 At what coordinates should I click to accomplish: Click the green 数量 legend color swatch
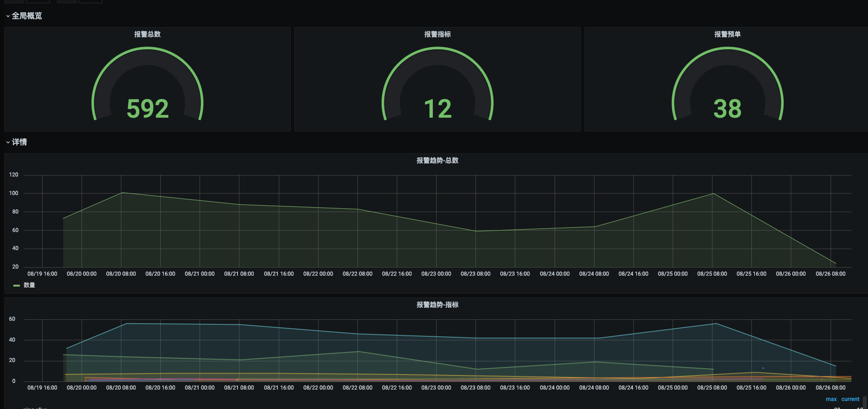click(x=17, y=286)
